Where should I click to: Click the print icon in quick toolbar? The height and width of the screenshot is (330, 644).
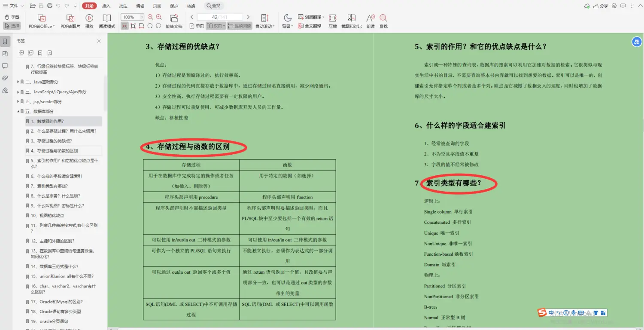pyautogui.click(x=50, y=6)
